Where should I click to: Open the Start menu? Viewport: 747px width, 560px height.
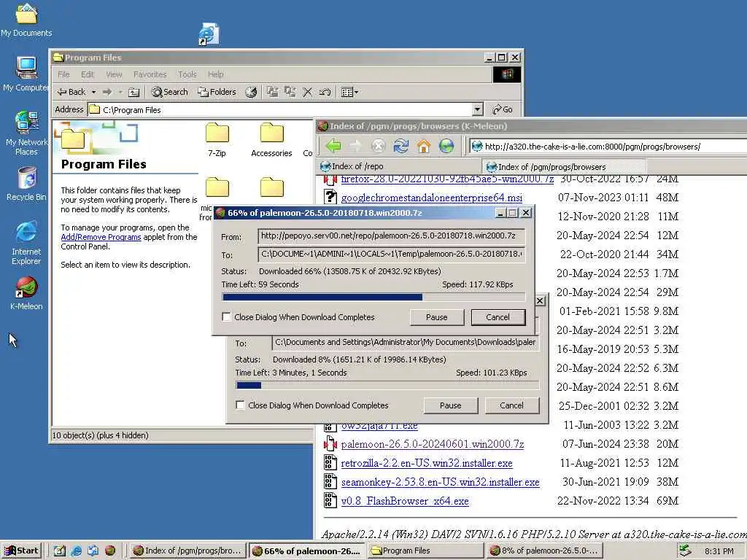pos(21,551)
